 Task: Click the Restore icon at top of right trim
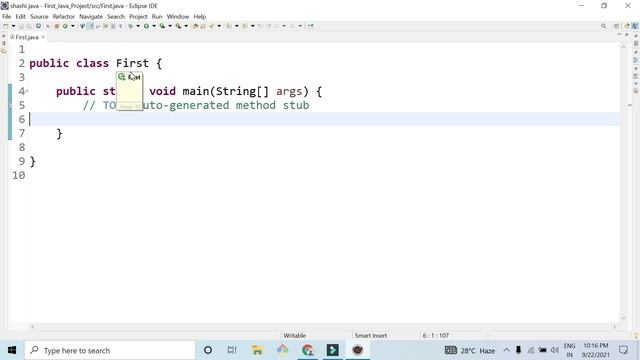pyautogui.click(x=636, y=36)
